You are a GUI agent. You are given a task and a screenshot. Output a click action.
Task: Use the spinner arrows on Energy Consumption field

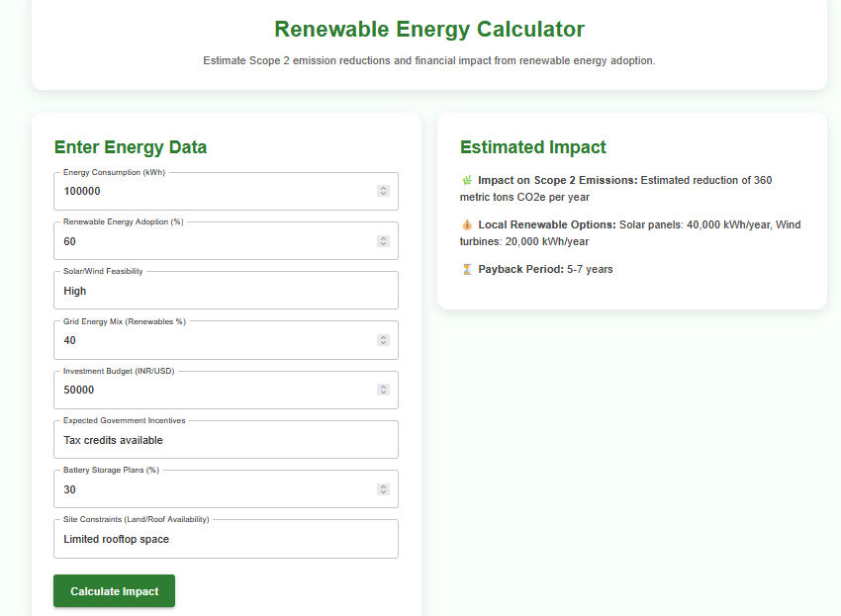tap(383, 191)
